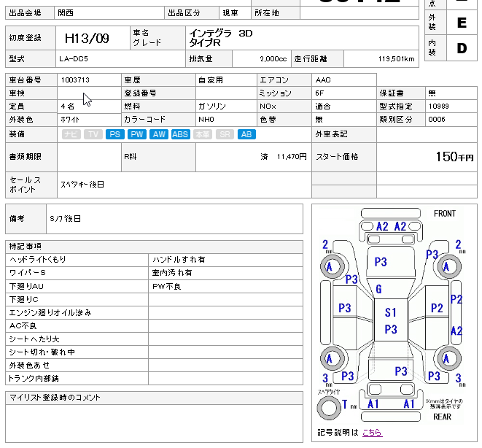Image resolution: width=482 pixels, height=448 pixels.
Task: Click the upper-left tire icon in car diagram
Action: click(x=330, y=268)
